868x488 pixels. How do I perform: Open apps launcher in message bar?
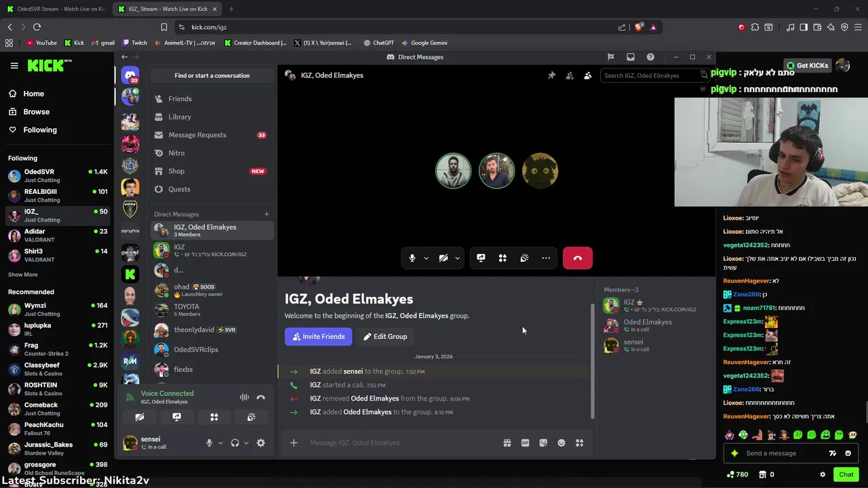579,443
